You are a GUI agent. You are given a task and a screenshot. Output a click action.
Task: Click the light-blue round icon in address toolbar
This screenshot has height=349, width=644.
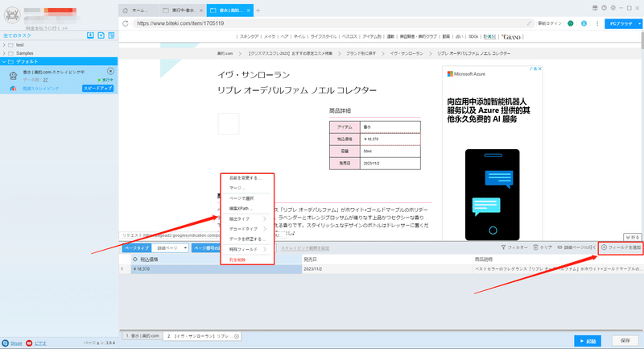584,23
